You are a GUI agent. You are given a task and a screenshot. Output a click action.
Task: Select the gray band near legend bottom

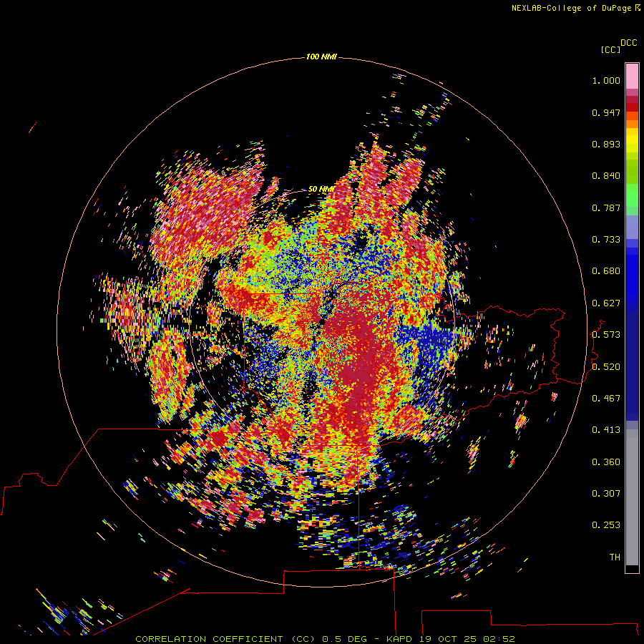(x=632, y=497)
